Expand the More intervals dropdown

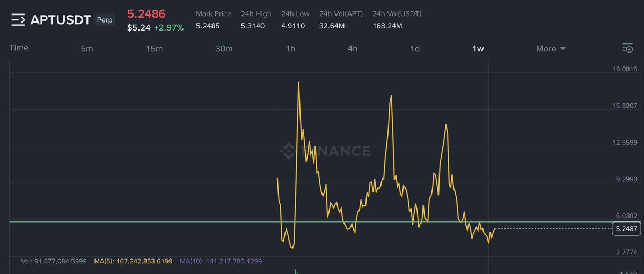pos(551,49)
